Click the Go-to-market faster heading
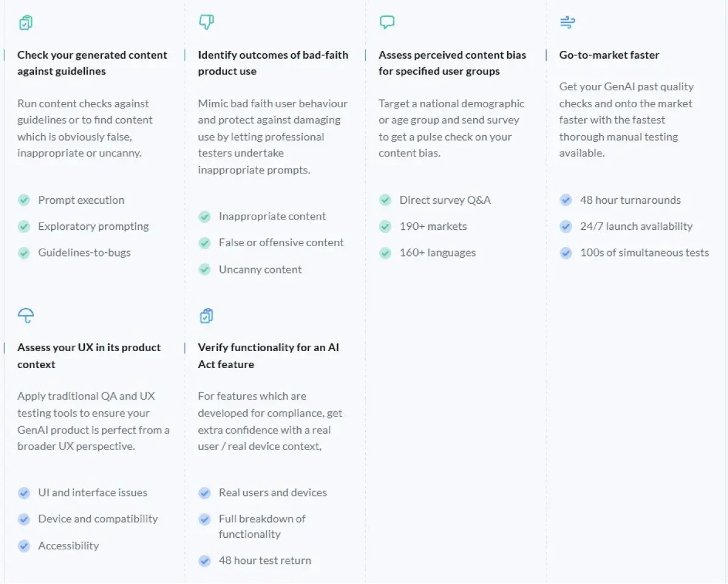The width and height of the screenshot is (728, 584). (609, 55)
